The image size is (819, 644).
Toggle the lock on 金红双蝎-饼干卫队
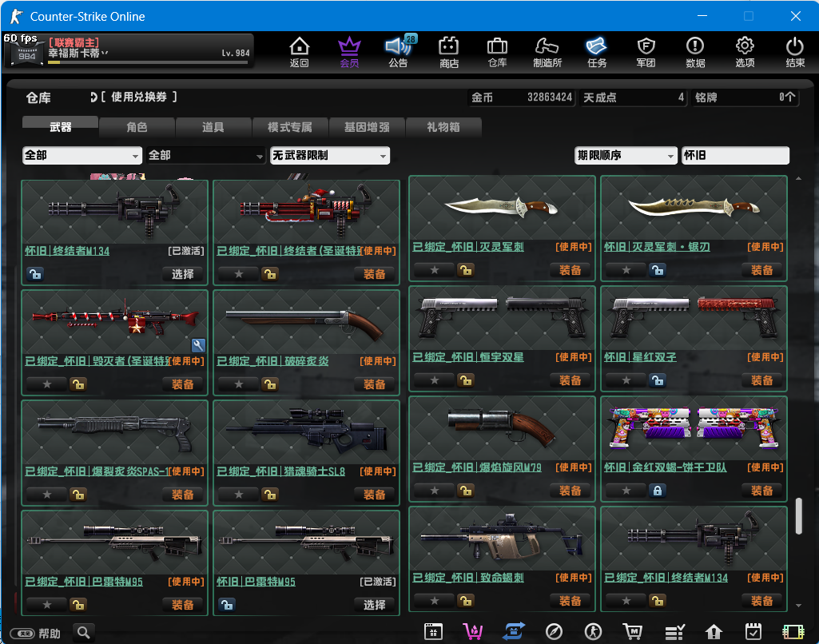click(x=658, y=491)
